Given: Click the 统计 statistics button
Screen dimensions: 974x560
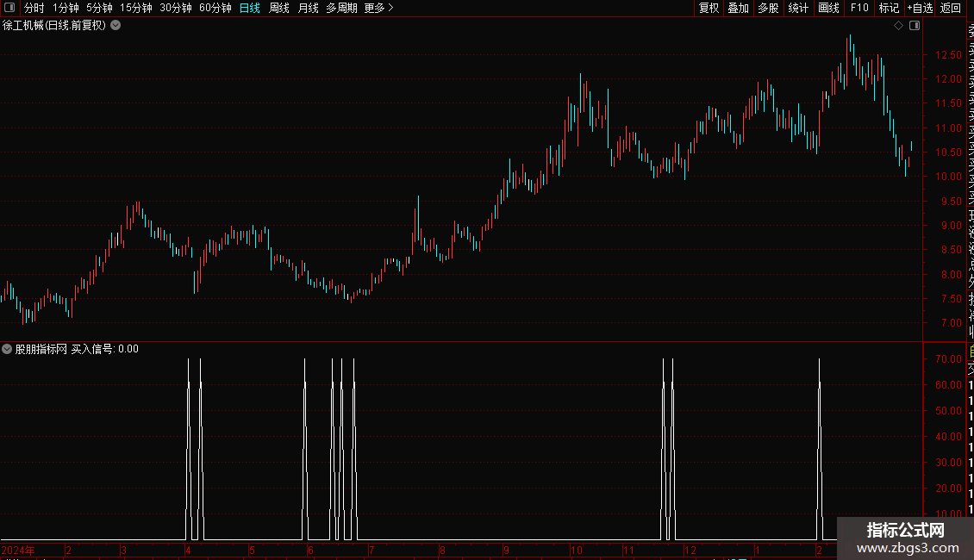Looking at the screenshot, I should coord(798,8).
